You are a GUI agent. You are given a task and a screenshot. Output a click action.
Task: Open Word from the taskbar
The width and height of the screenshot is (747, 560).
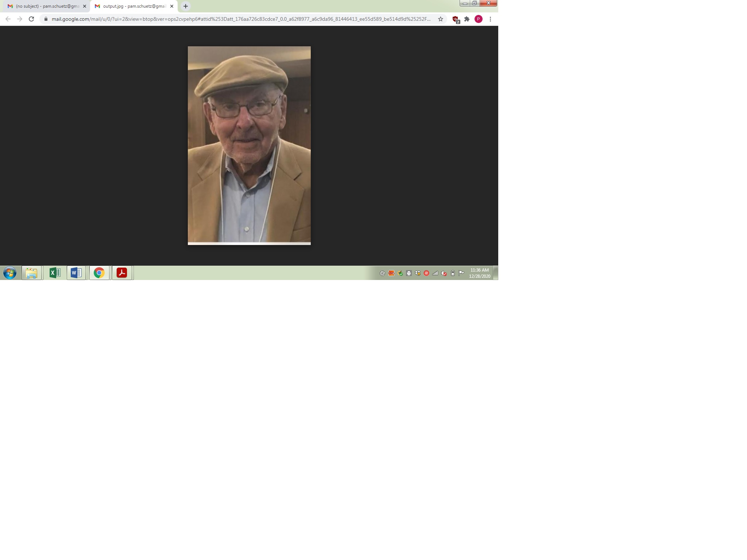[x=76, y=273]
